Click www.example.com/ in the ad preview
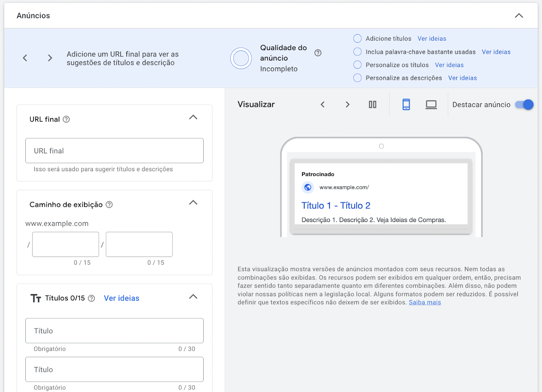 tap(344, 187)
